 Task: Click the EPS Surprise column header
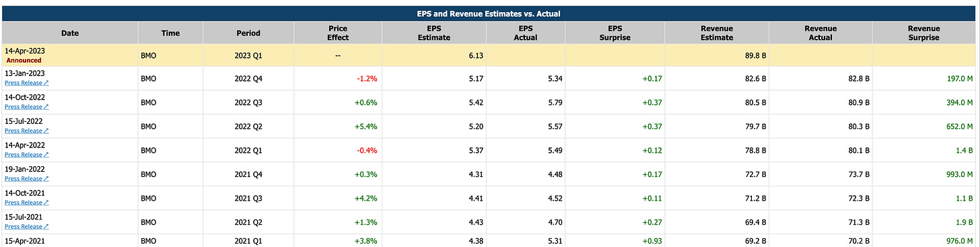click(615, 33)
